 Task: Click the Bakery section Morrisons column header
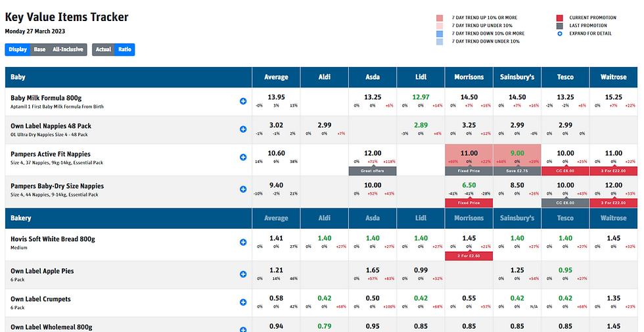[469, 218]
